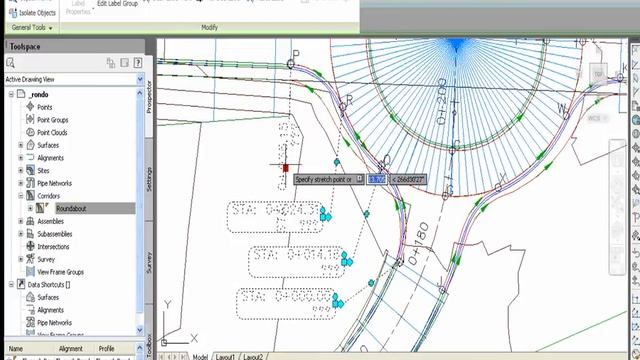Click the Intersections tree icon

click(30, 246)
